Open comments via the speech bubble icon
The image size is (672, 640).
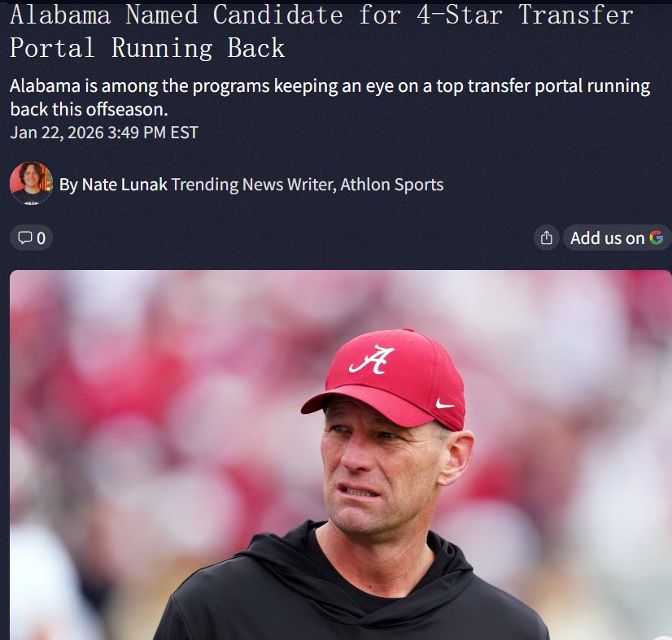(x=25, y=237)
